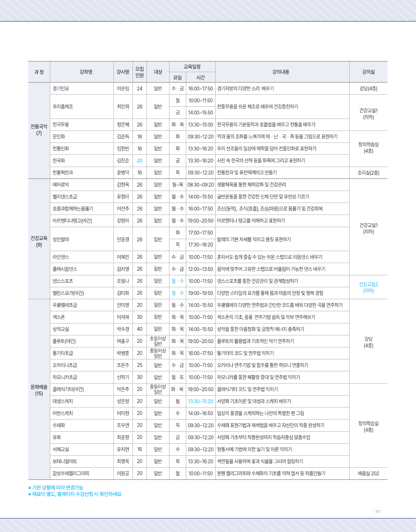
Task: Click instructor name 정은혜
Action: pos(123,125)
